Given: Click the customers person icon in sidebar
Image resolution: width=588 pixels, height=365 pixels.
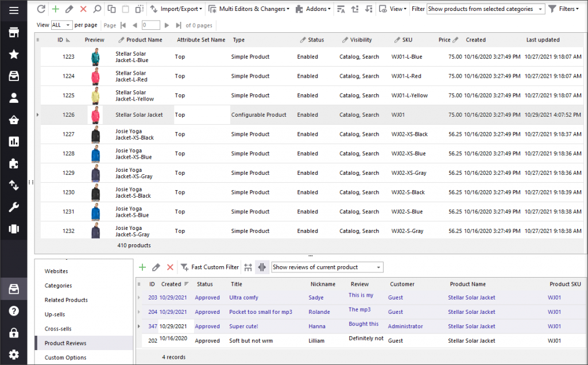Looking at the screenshot, I should coord(14,98).
